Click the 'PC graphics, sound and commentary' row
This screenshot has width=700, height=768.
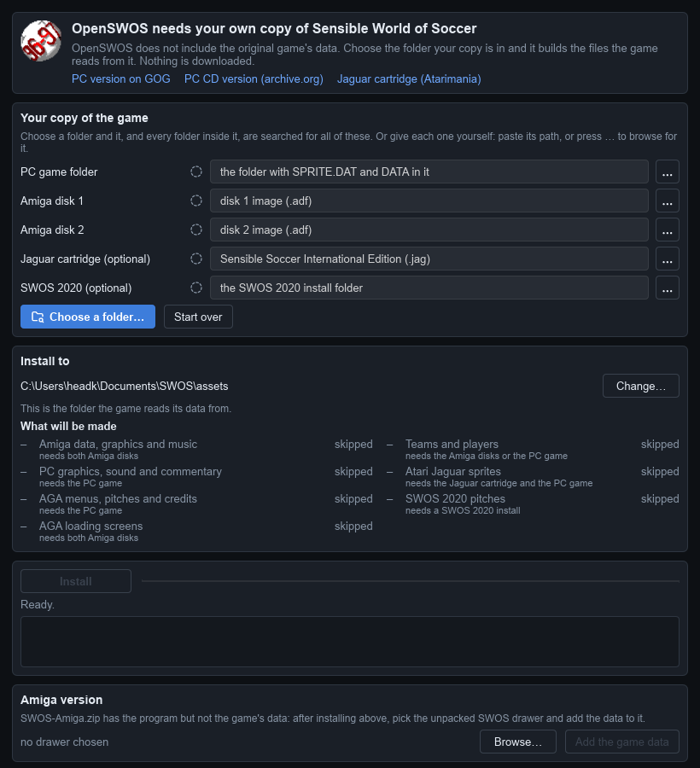tap(196, 476)
